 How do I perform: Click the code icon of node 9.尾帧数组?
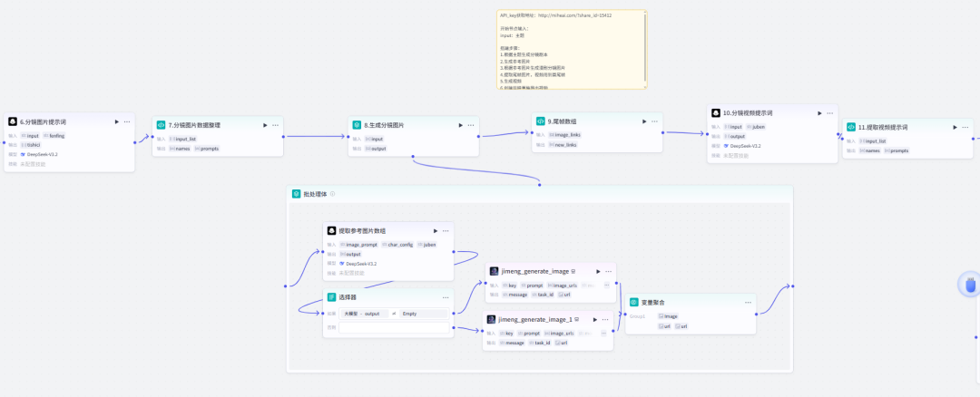coord(541,121)
